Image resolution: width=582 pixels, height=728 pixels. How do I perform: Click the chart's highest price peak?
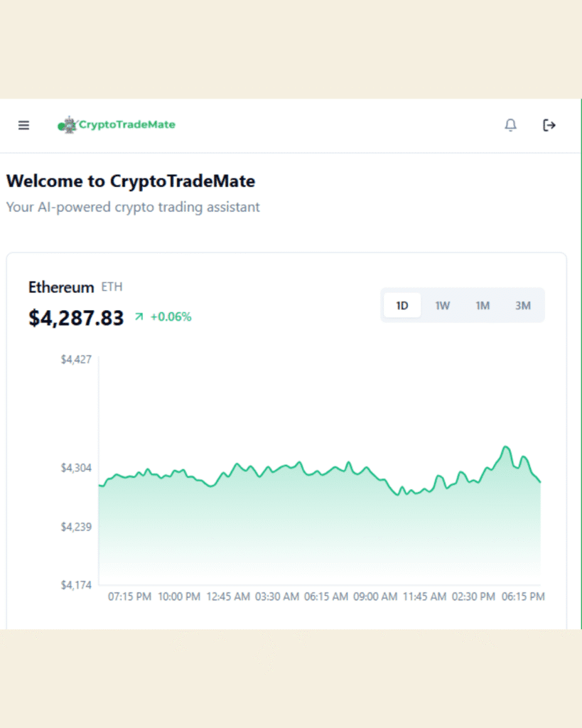[x=506, y=447]
